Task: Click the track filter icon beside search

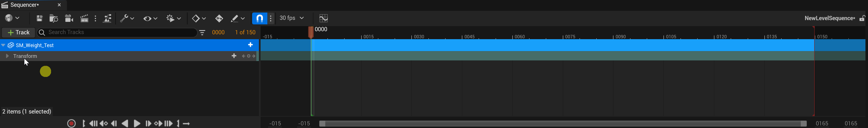Action: coord(202,33)
